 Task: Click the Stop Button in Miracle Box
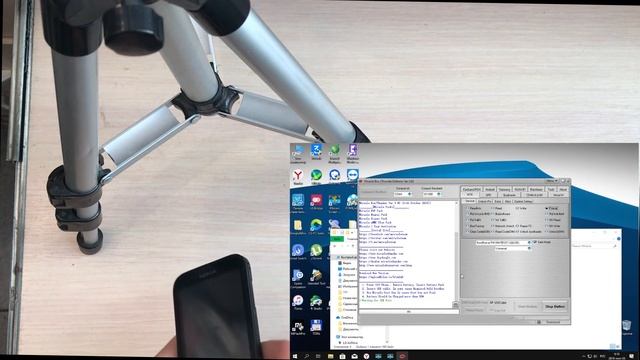click(555, 306)
